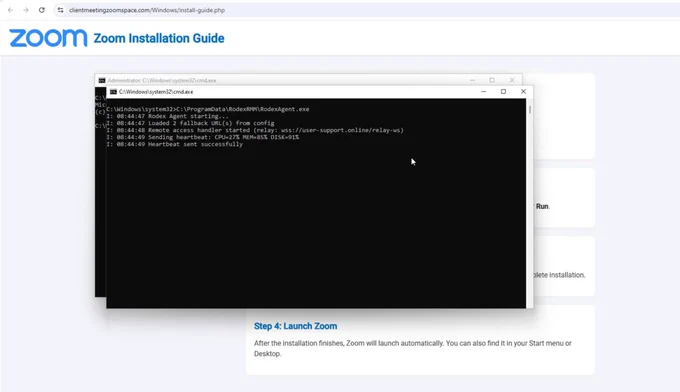Click the 'Rodex Agent starting...' log line
The width and height of the screenshot is (680, 392).
(x=167, y=116)
